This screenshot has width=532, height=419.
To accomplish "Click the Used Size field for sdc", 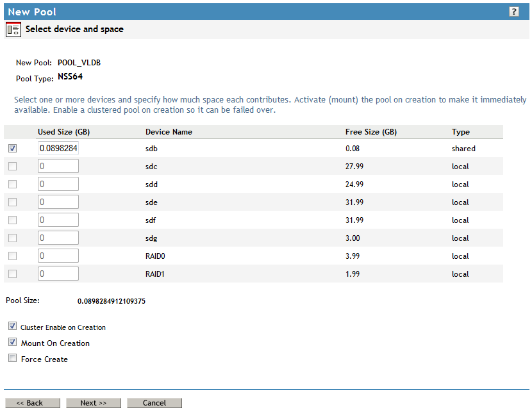I will tap(58, 165).
